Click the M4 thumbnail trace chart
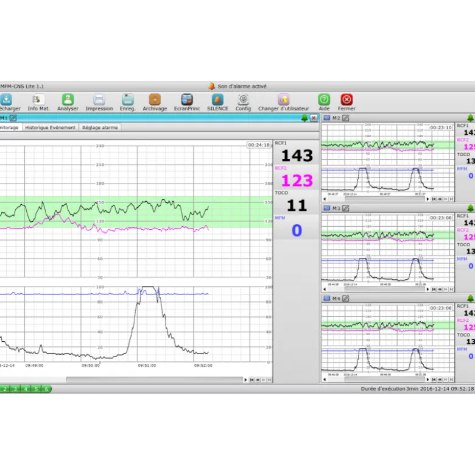 (x=388, y=339)
